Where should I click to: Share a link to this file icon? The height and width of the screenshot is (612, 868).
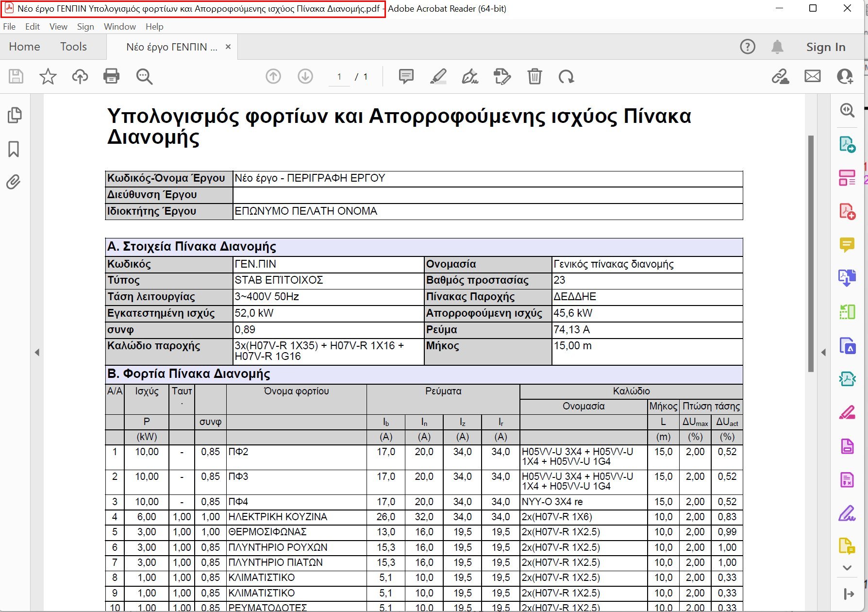(780, 76)
